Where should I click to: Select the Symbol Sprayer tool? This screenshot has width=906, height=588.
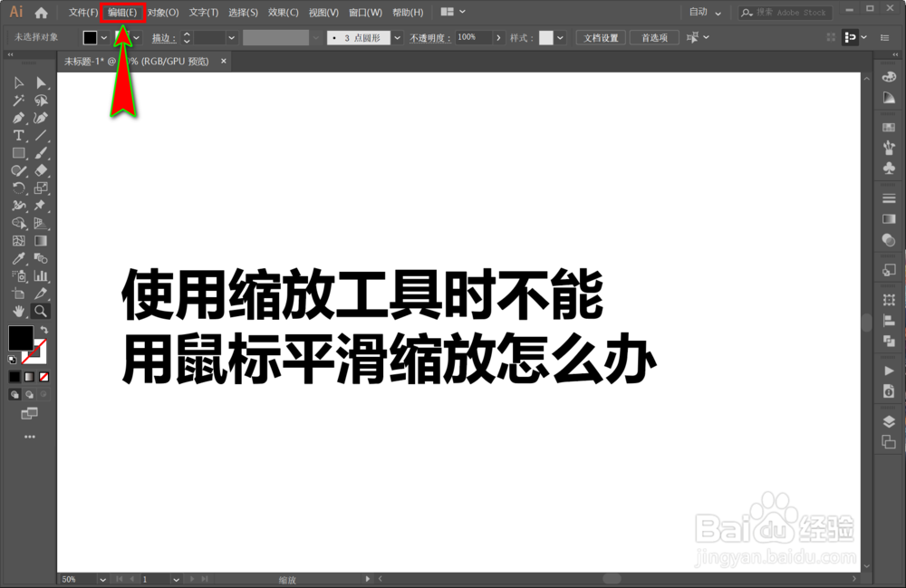(18, 276)
